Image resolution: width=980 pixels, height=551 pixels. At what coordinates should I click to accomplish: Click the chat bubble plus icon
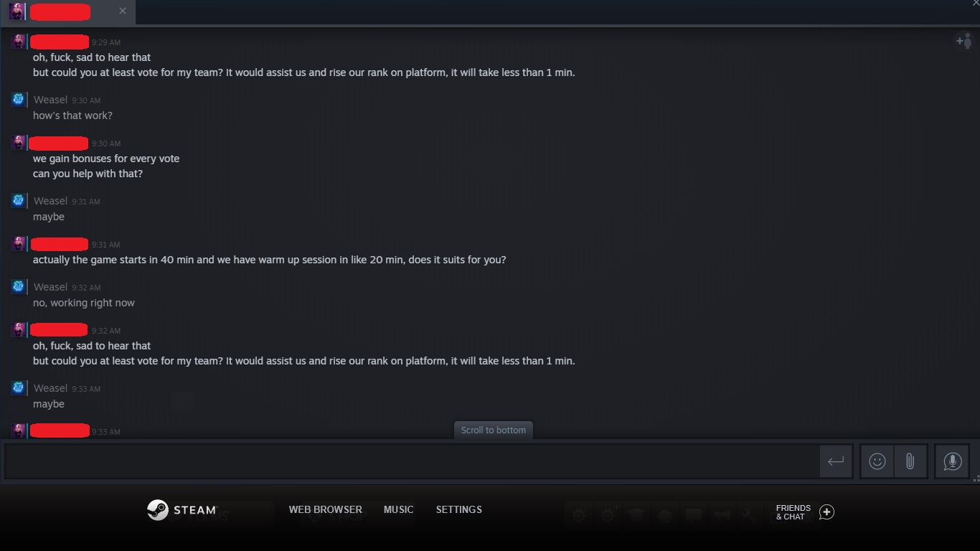pos(826,512)
